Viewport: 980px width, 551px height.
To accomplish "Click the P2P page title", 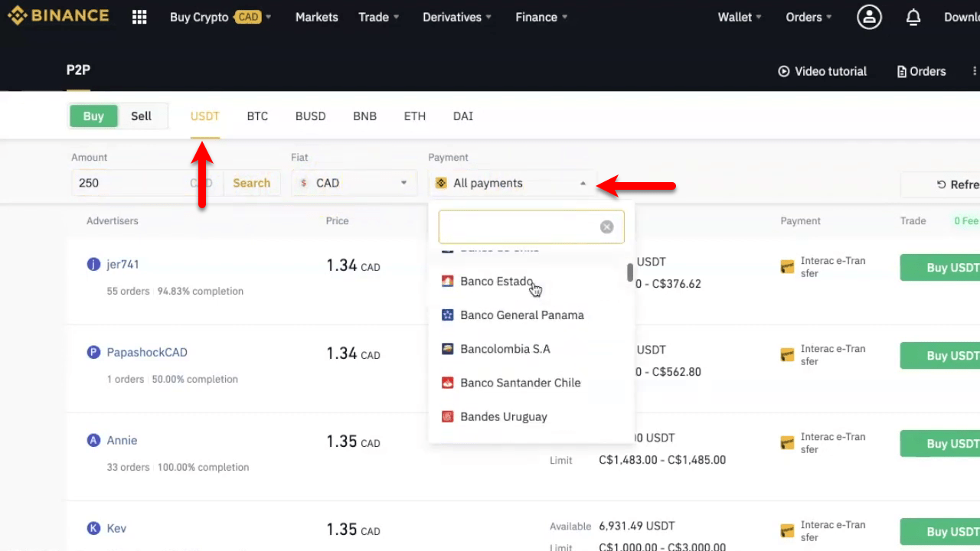I will point(78,70).
